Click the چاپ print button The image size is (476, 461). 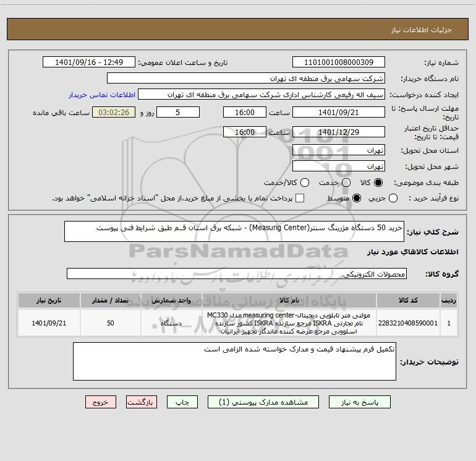(x=182, y=402)
